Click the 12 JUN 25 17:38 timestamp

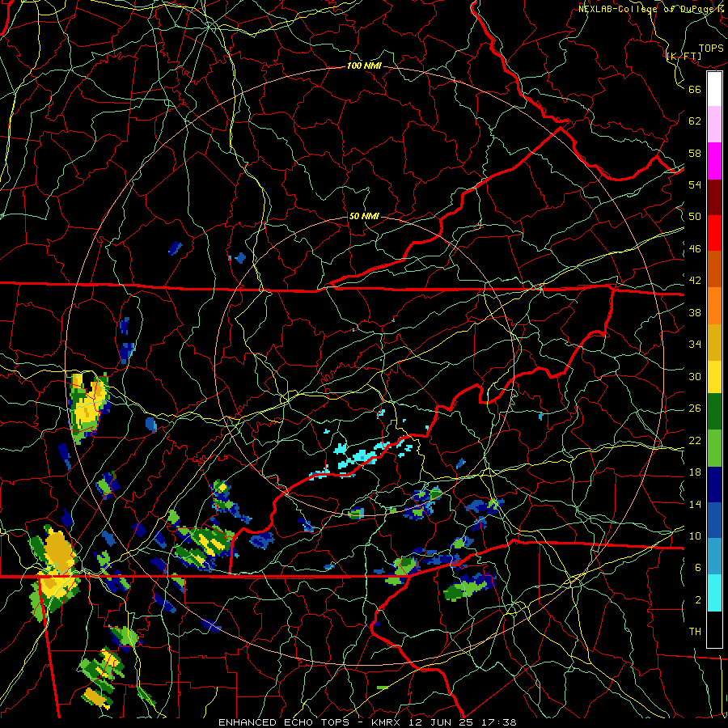pos(463,722)
